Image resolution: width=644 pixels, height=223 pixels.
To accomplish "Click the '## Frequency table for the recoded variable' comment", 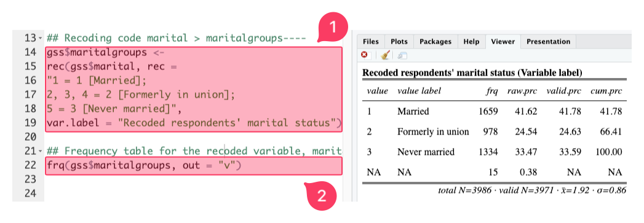I will tap(194, 152).
